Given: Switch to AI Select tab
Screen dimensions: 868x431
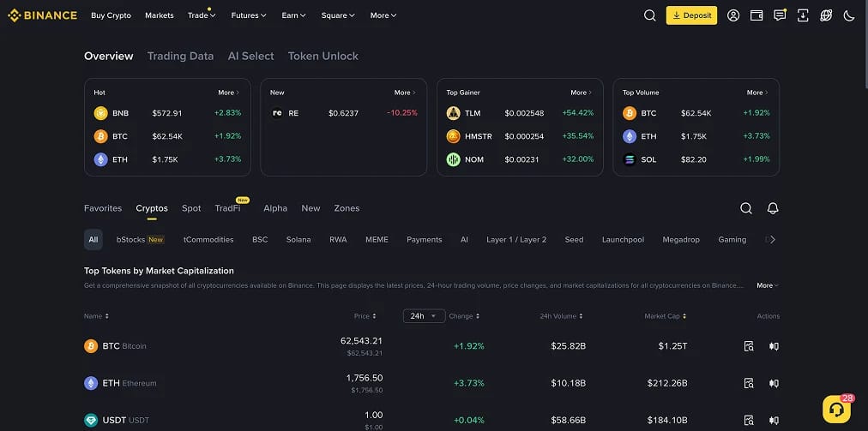Looking at the screenshot, I should pos(250,56).
